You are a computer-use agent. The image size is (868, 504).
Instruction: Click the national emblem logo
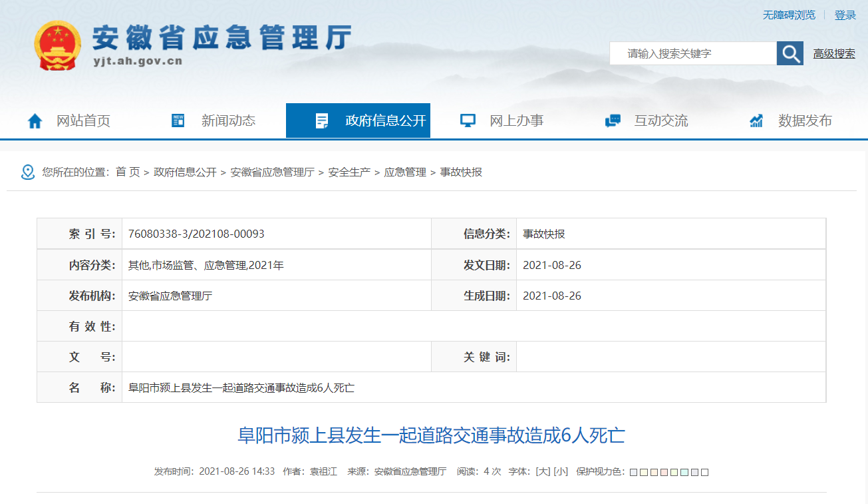[57, 45]
